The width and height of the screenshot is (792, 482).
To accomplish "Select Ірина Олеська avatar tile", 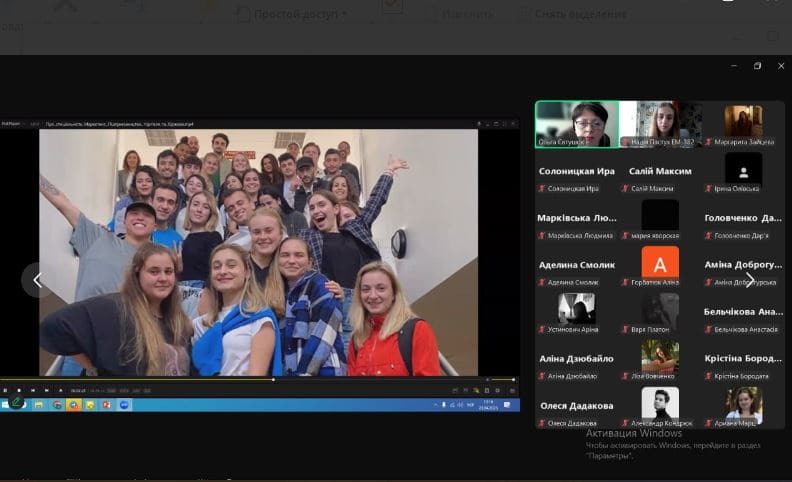I will 744,169.
